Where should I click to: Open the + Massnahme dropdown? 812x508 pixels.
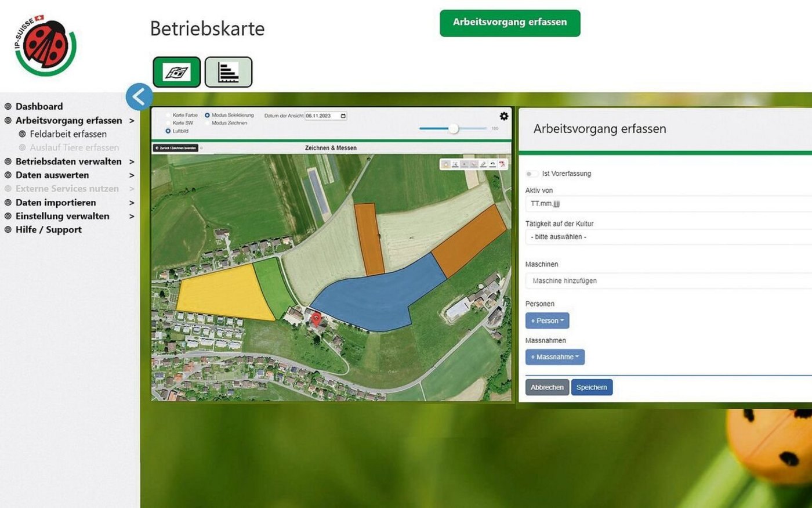click(554, 357)
